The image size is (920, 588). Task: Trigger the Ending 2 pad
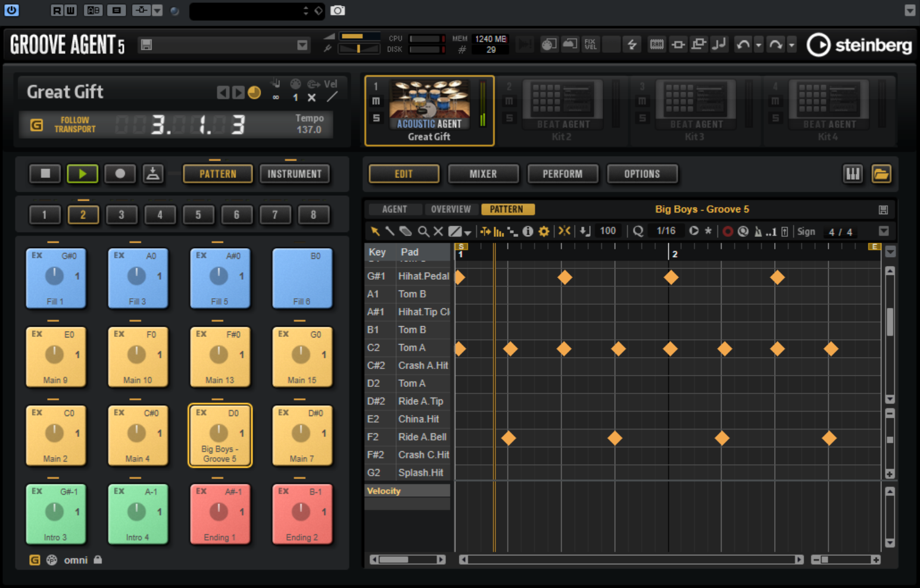click(302, 514)
